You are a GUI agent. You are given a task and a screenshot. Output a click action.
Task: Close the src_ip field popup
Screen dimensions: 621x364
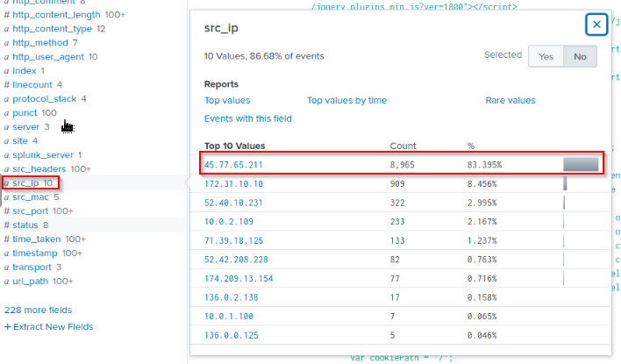(596, 25)
